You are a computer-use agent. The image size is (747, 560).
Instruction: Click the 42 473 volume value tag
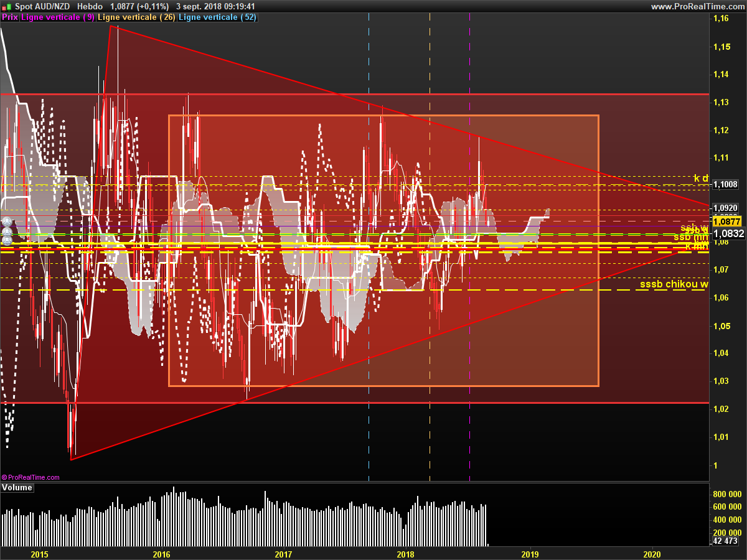coord(724,541)
